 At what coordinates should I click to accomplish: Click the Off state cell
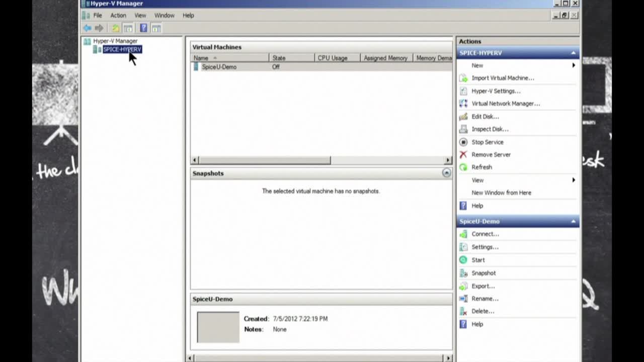(276, 67)
